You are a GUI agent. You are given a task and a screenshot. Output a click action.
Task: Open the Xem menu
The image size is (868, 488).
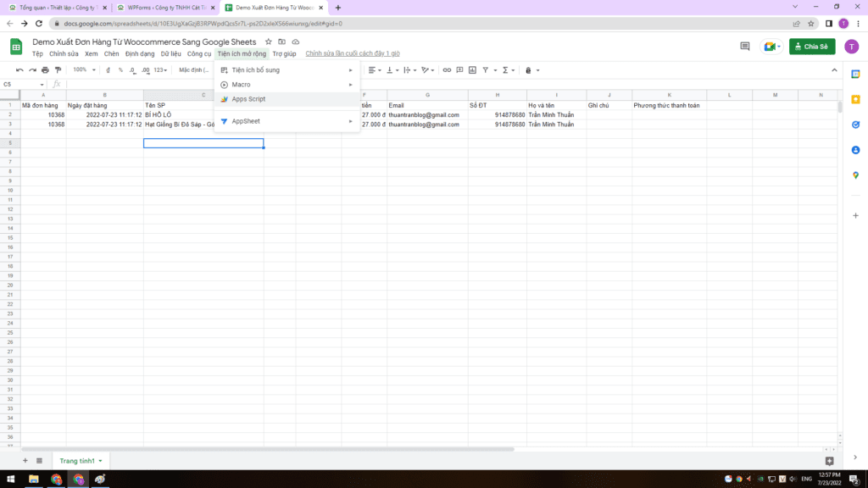[92, 53]
